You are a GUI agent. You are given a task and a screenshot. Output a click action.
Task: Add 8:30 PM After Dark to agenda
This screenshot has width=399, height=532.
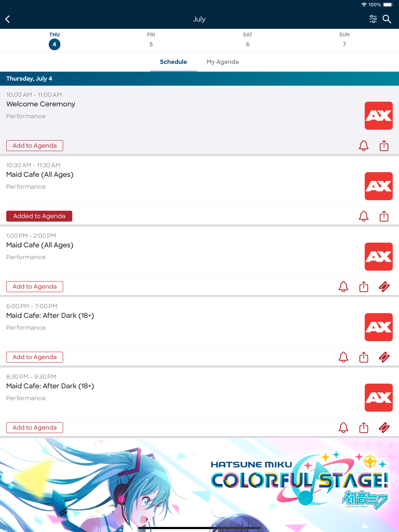click(x=35, y=428)
